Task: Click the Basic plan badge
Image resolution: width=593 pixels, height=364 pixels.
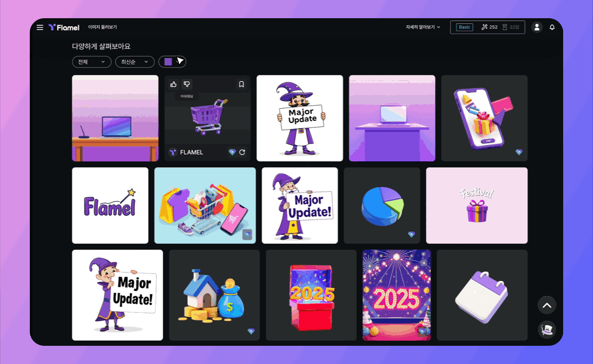Action: [x=464, y=27]
